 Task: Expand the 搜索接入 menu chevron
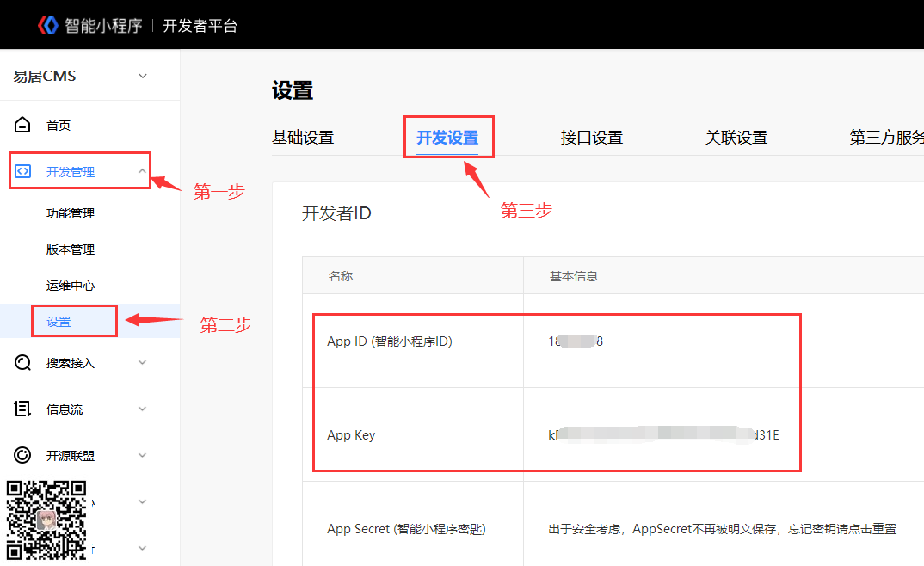[142, 362]
